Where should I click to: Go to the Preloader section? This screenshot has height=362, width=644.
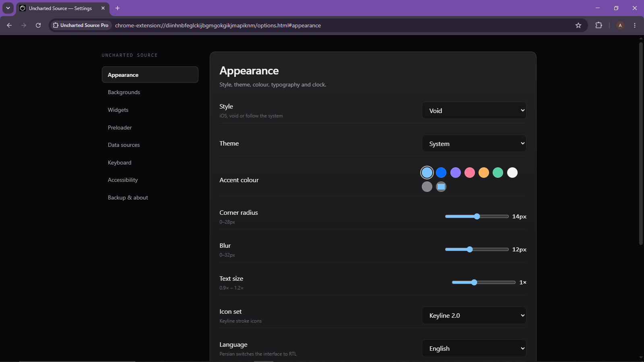point(150,128)
